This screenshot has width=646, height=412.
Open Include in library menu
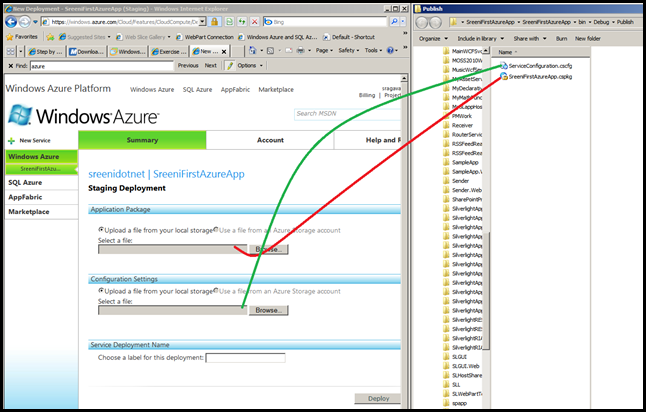click(x=480, y=39)
